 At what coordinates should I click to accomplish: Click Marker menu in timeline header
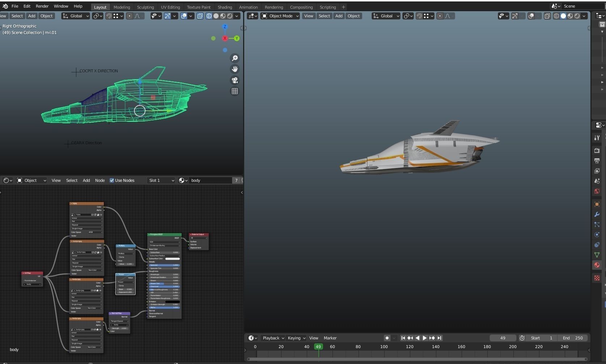coord(330,338)
